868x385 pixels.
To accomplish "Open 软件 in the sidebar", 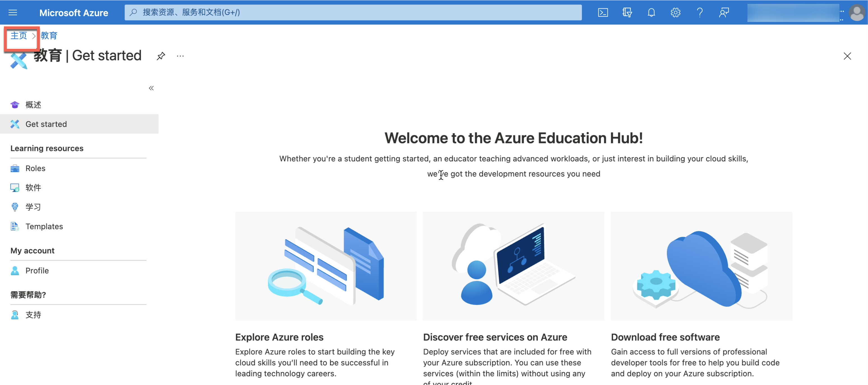I will [x=33, y=187].
